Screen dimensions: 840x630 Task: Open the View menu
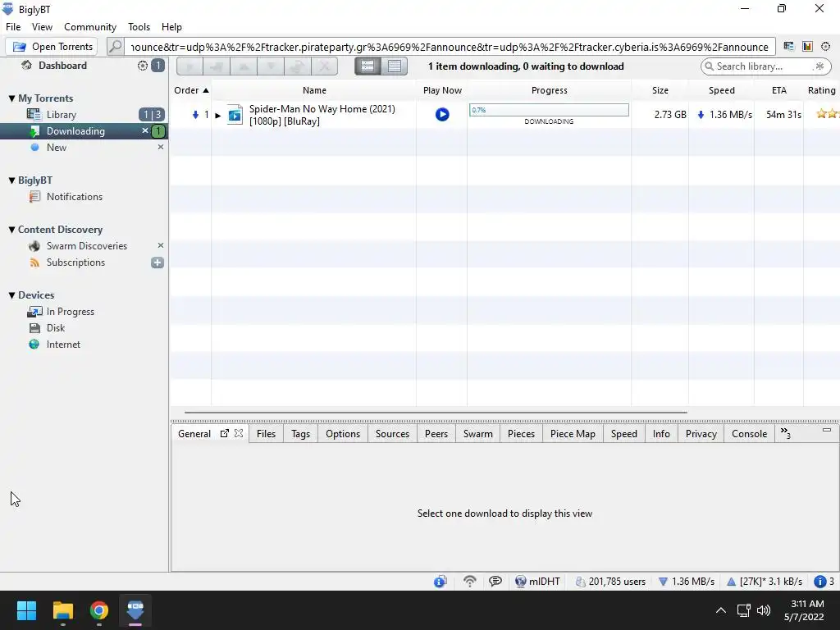(42, 27)
